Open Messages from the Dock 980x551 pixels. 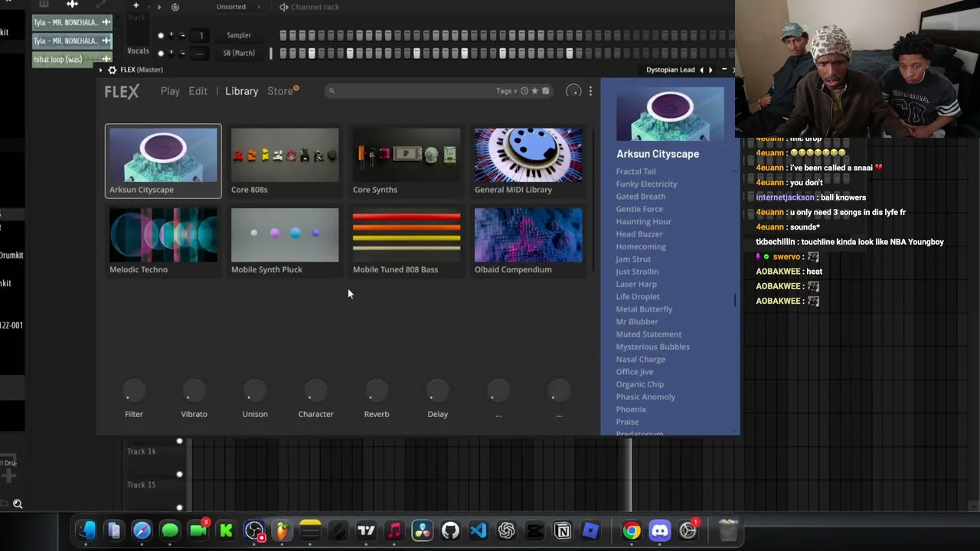tap(170, 530)
